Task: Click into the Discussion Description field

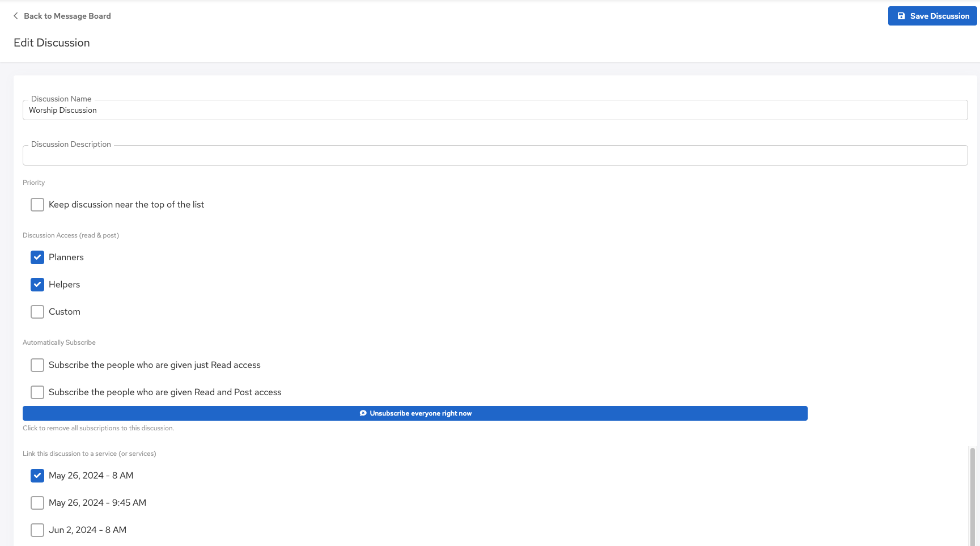Action: pyautogui.click(x=494, y=156)
